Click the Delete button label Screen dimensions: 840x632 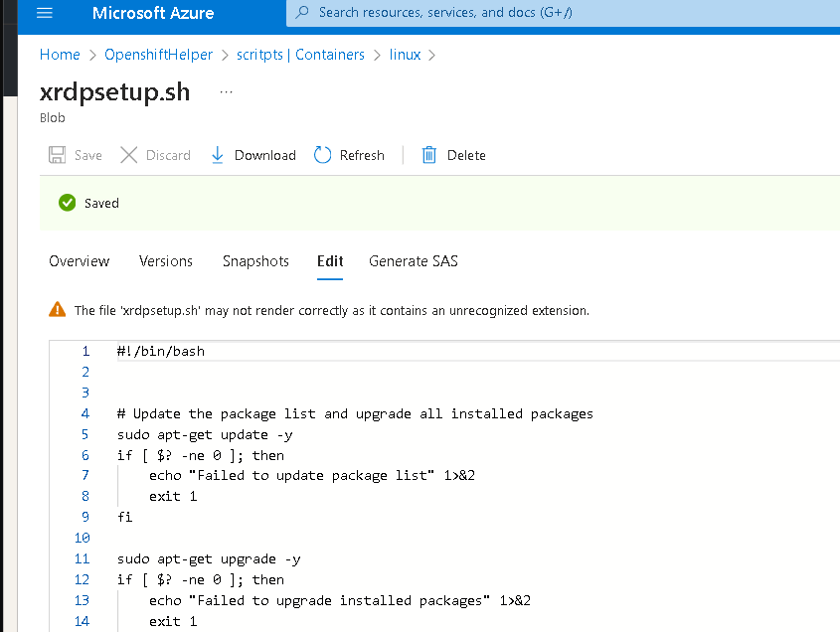466,155
